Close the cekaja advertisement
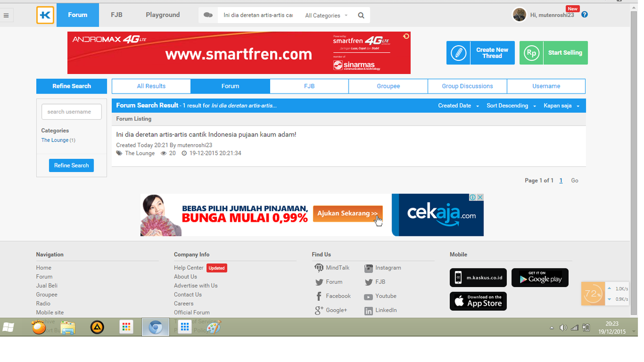The image size is (644, 362). coord(480,197)
